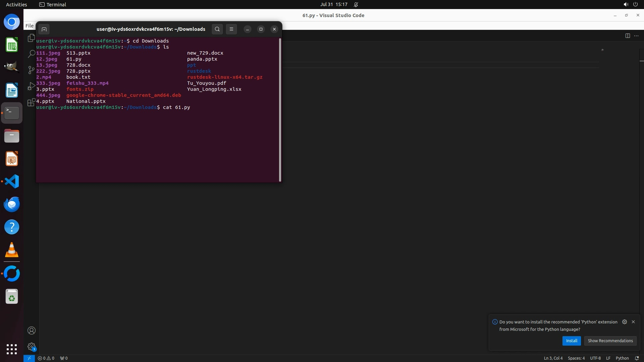The width and height of the screenshot is (644, 362).
Task: Change Spaces: 4 indentation setting
Action: pos(576,358)
